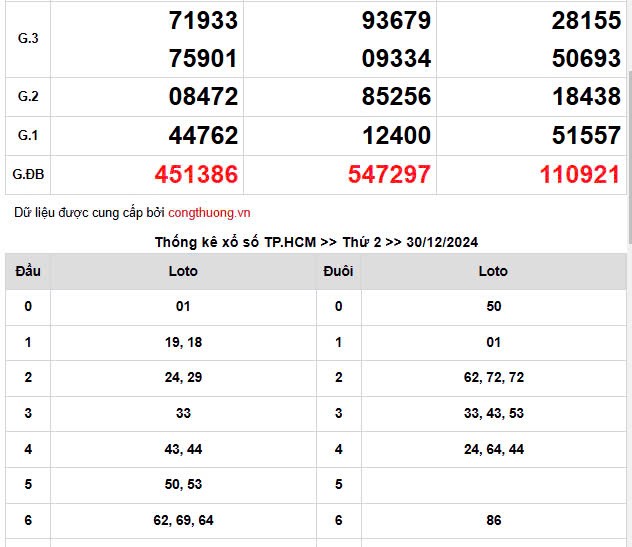Select the Đầu column header
This screenshot has width=632, height=547.
(x=28, y=271)
